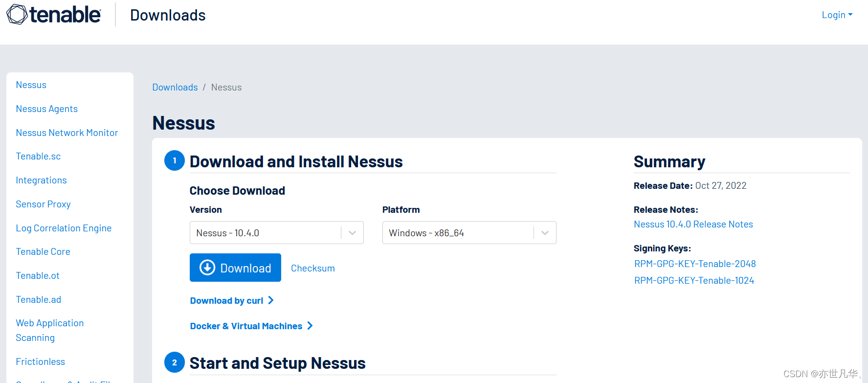
Task: Click the Download and Install Nessus heading
Action: click(x=296, y=162)
